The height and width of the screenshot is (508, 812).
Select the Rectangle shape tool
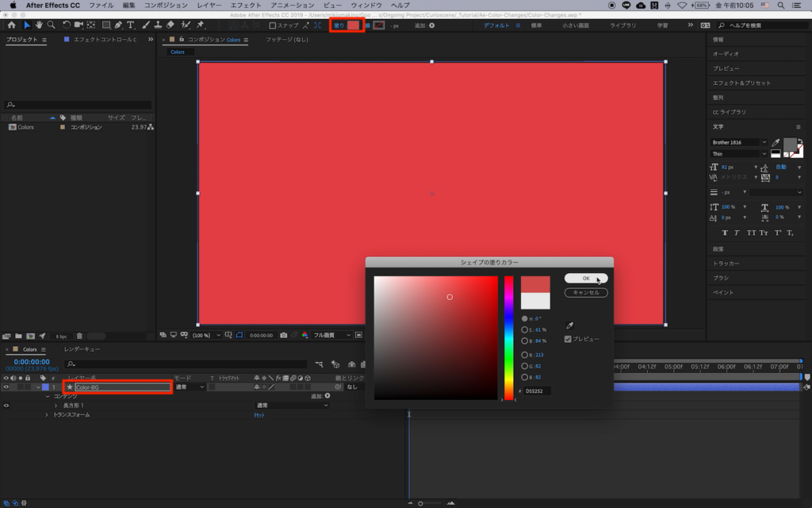click(105, 25)
